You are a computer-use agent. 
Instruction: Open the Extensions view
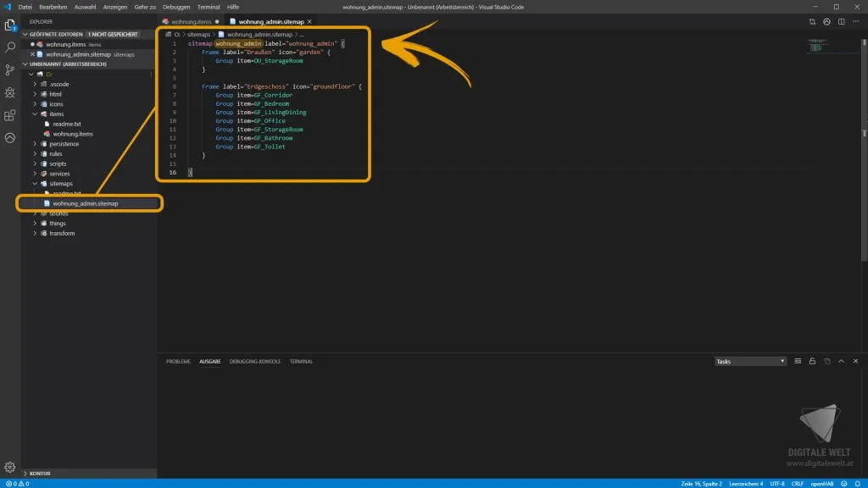(x=10, y=115)
